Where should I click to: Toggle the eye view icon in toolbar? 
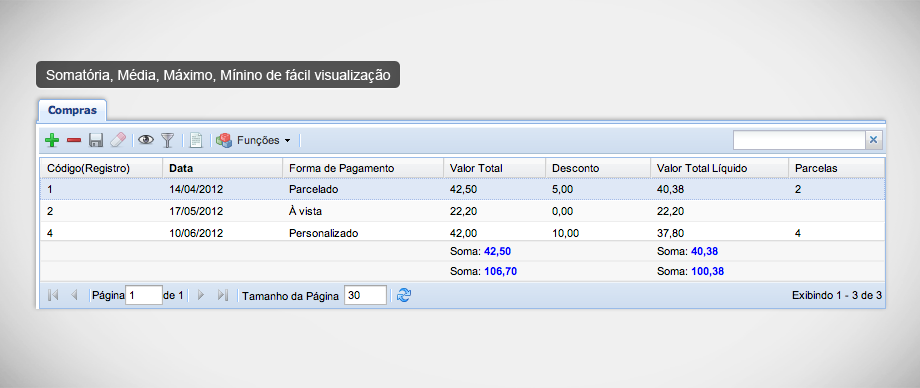point(146,140)
